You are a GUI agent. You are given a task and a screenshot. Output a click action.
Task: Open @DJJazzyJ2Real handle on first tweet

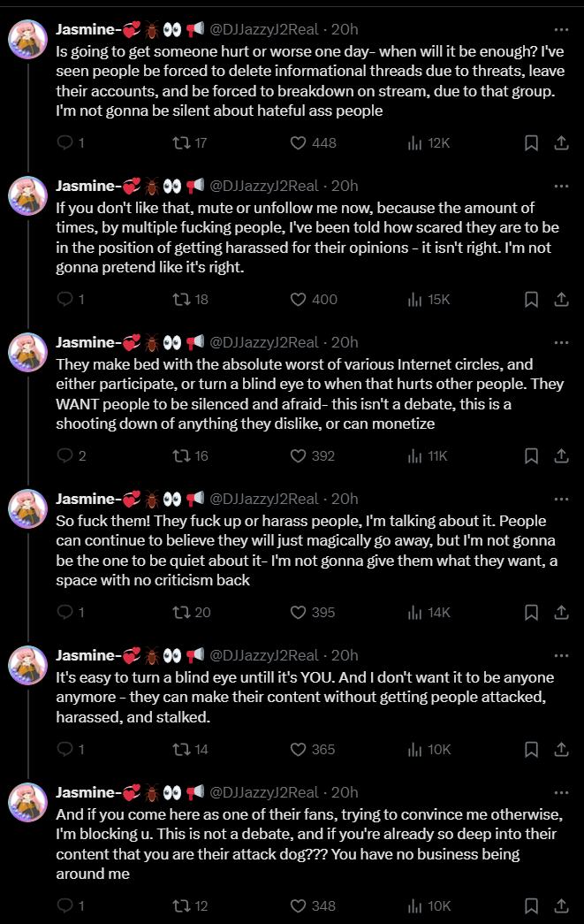tap(264, 29)
